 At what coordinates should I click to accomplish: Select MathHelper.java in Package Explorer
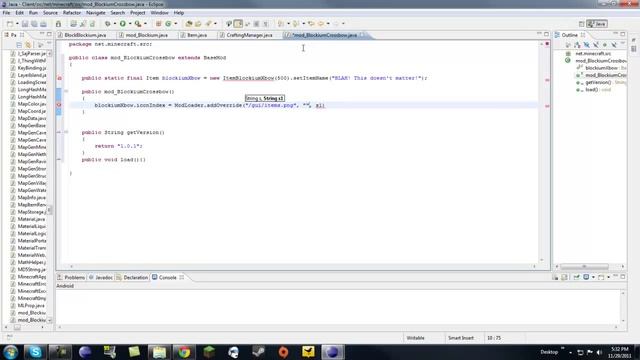[x=31, y=262]
